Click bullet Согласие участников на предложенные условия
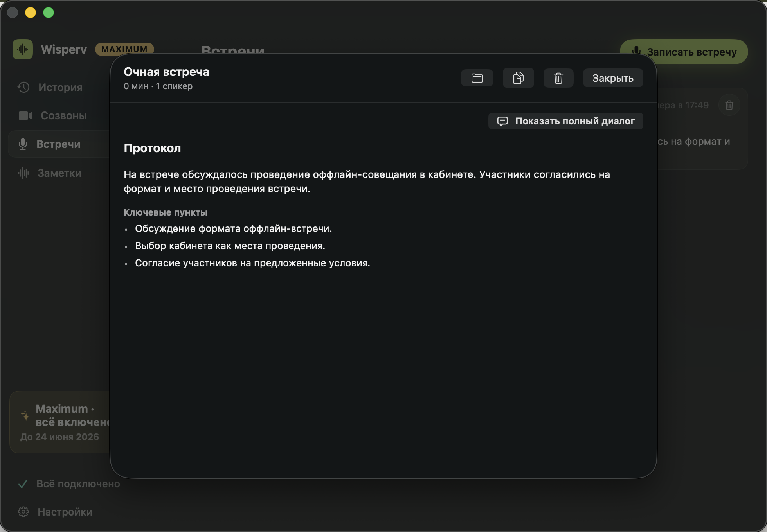The height and width of the screenshot is (532, 767). coord(252,263)
